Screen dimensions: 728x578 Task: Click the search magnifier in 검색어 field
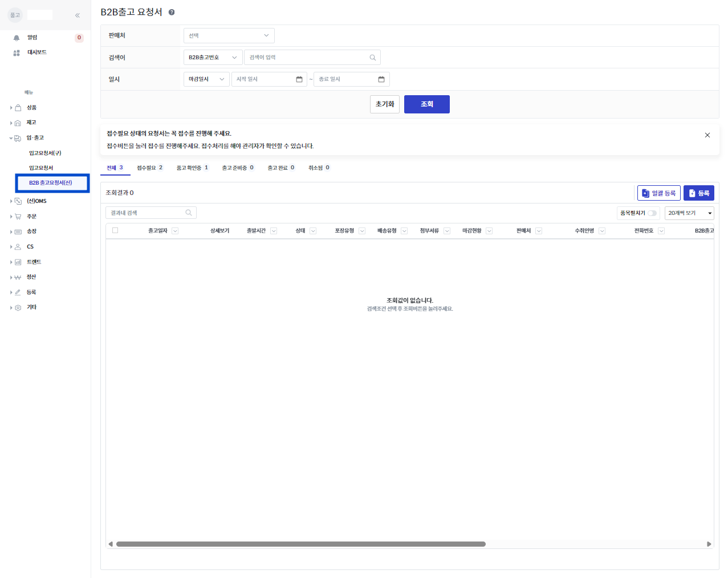coord(372,58)
